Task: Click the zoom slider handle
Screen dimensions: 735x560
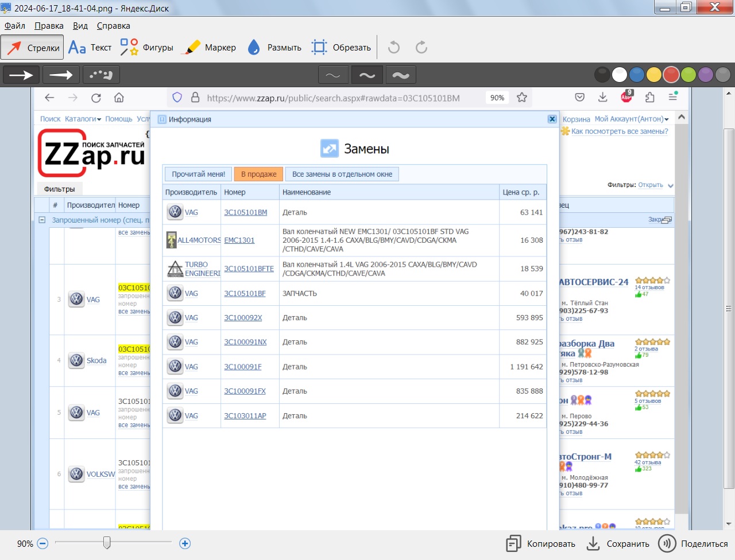Action: [x=107, y=543]
